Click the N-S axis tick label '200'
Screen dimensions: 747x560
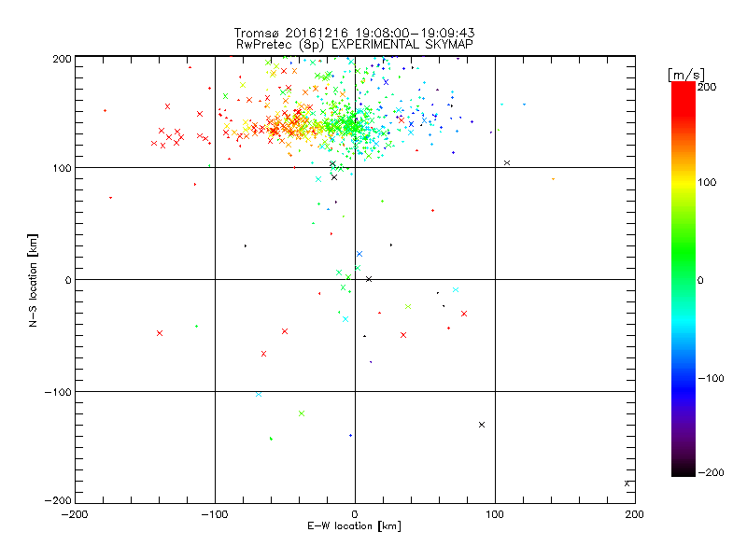point(62,59)
